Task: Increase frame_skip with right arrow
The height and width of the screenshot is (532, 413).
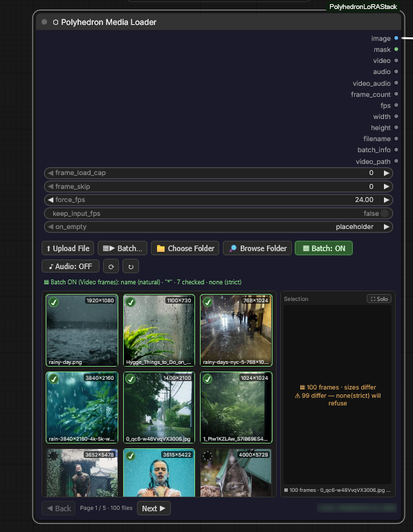Action: tap(386, 187)
